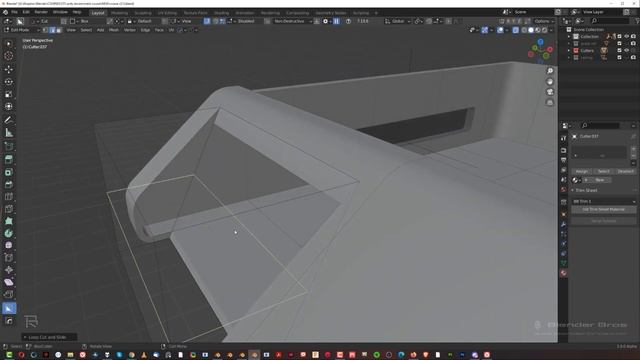Select the Scale tool
Image resolution: width=640 pixels, height=360 pixels.
(x=9, y=94)
